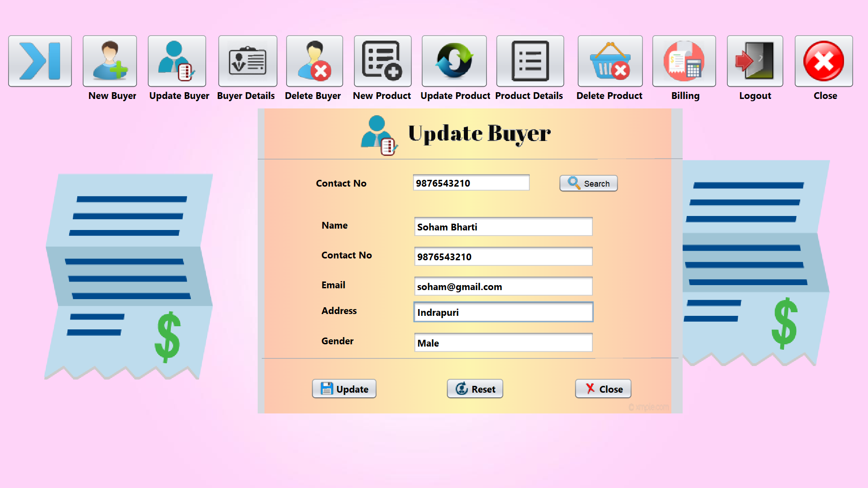Select the Delete Buyer tool

[x=314, y=61]
